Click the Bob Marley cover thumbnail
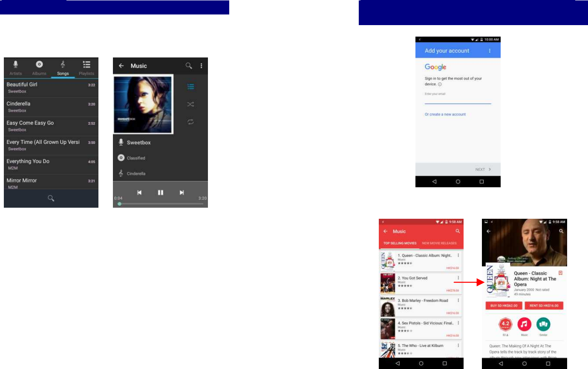 (388, 306)
